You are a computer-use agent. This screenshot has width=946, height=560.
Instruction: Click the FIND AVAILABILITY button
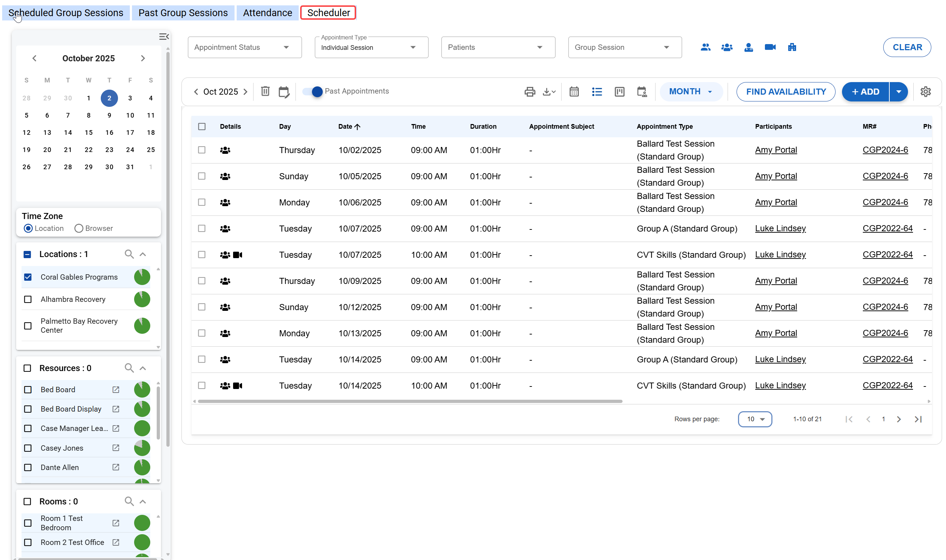[x=785, y=92]
